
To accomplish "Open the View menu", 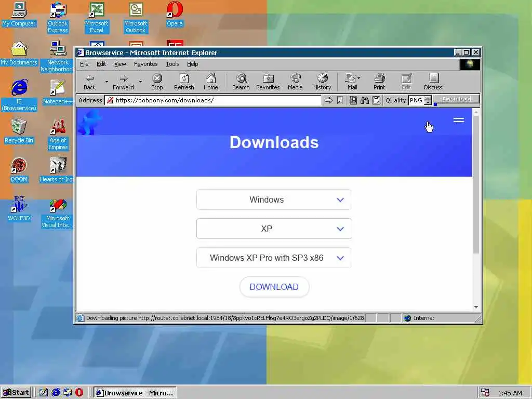I will (x=120, y=64).
